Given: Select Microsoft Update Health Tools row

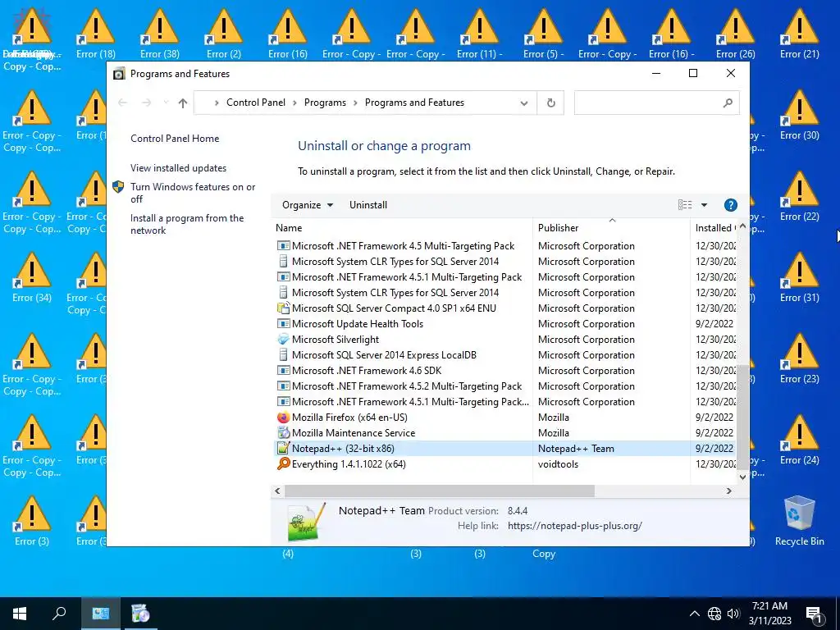Looking at the screenshot, I should click(x=504, y=324).
